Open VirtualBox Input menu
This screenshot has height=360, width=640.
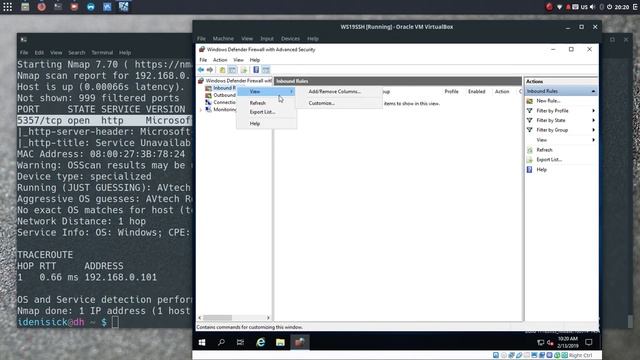[x=267, y=38]
